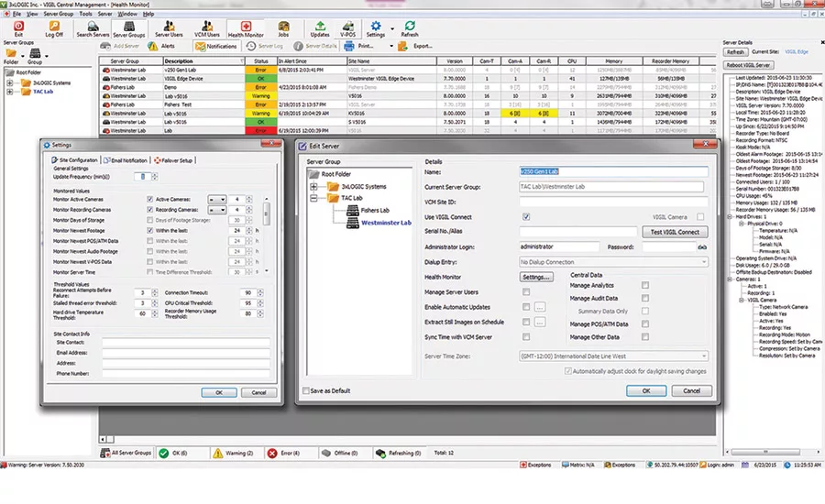Show All Server Groups filter icon
825x504 pixels.
coord(105,453)
